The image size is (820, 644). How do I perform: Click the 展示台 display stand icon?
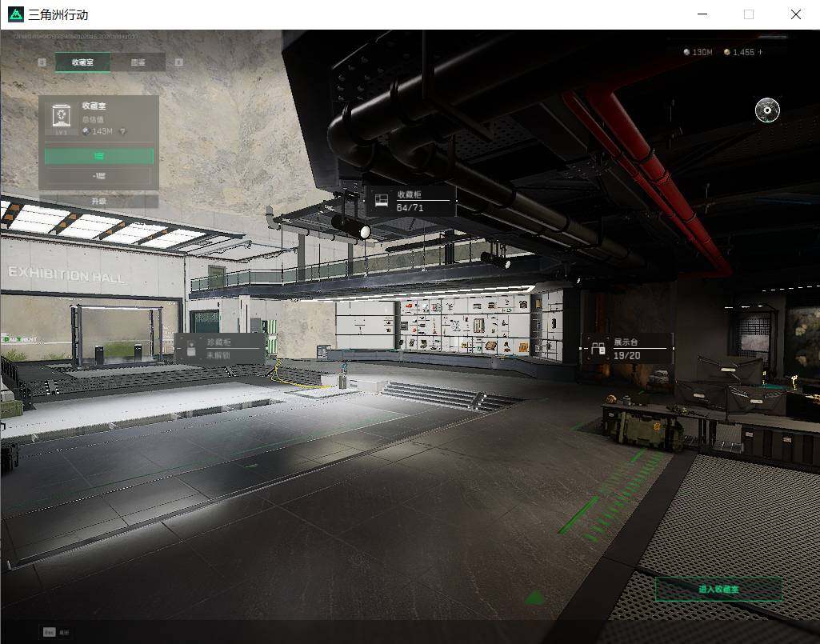598,349
